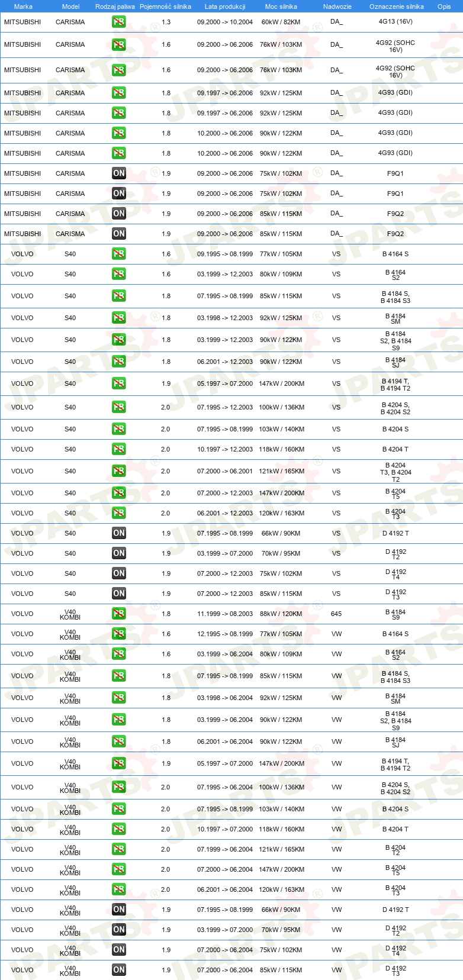463x980 pixels.
Task: Select production years 03.1999 -> 06.2004 in 80kW / 109KM row
Action: click(x=225, y=654)
